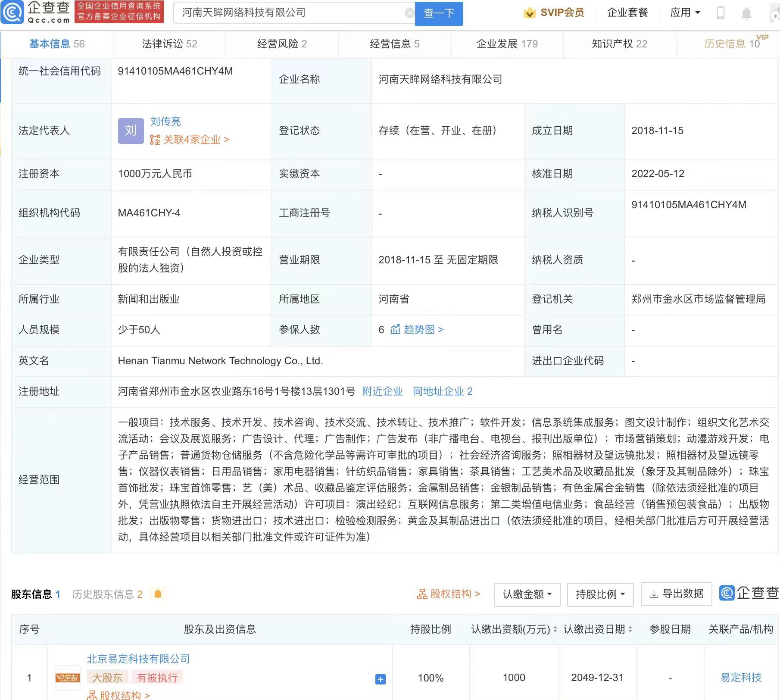Click the SVIP crown icon
This screenshot has width=780, height=700.
pos(529,13)
